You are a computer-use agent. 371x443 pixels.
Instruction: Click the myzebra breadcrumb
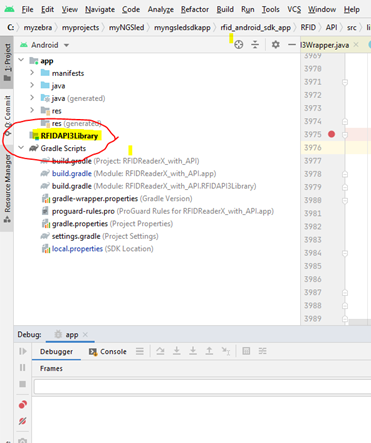[x=38, y=27]
